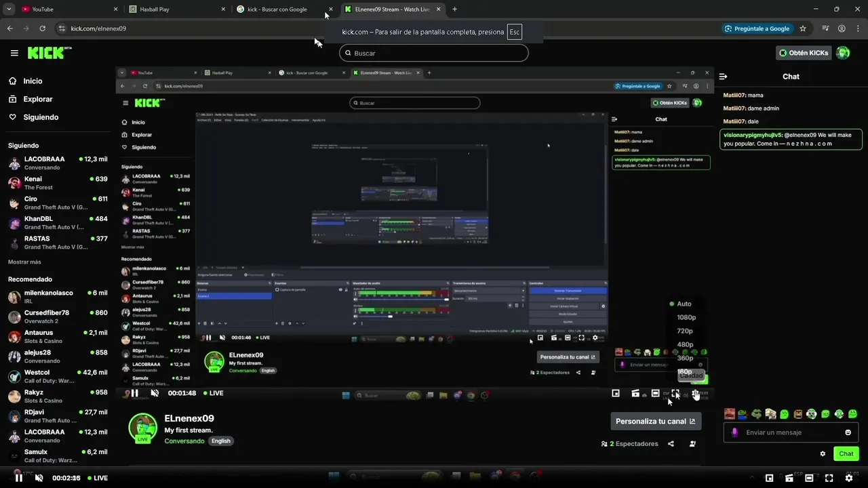This screenshot has width=868, height=488.
Task: Switch to theater mode in bottom-right controls
Action: tap(809, 478)
